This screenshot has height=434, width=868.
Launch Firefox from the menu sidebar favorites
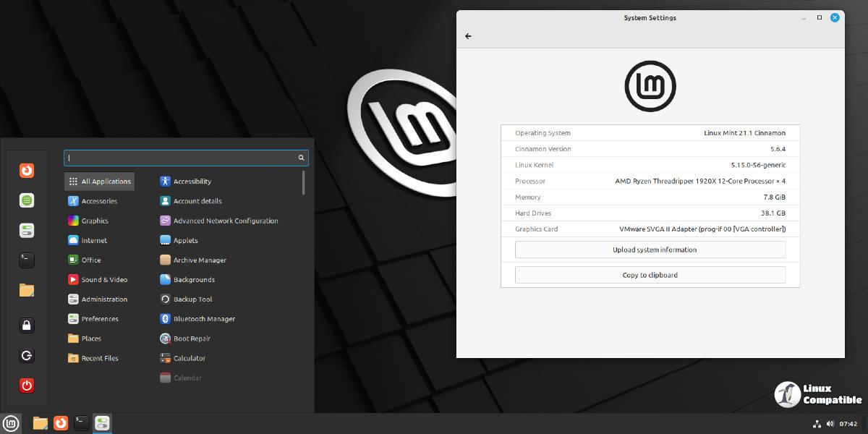(27, 171)
